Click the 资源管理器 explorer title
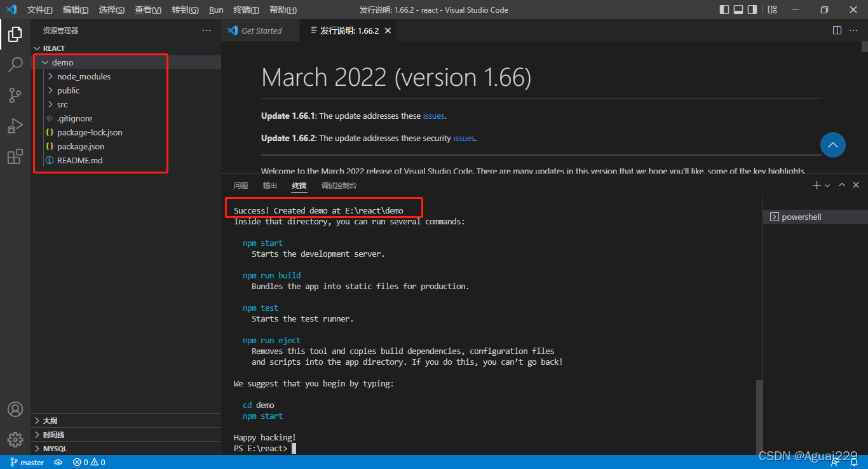The image size is (868, 469). (61, 31)
